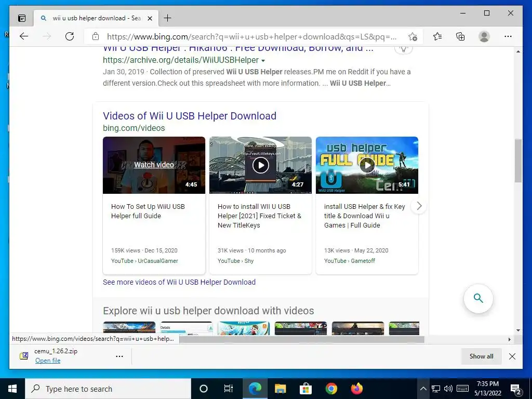This screenshot has width=532, height=399.
Task: Open the tab actions menu icon
Action: pos(22,18)
